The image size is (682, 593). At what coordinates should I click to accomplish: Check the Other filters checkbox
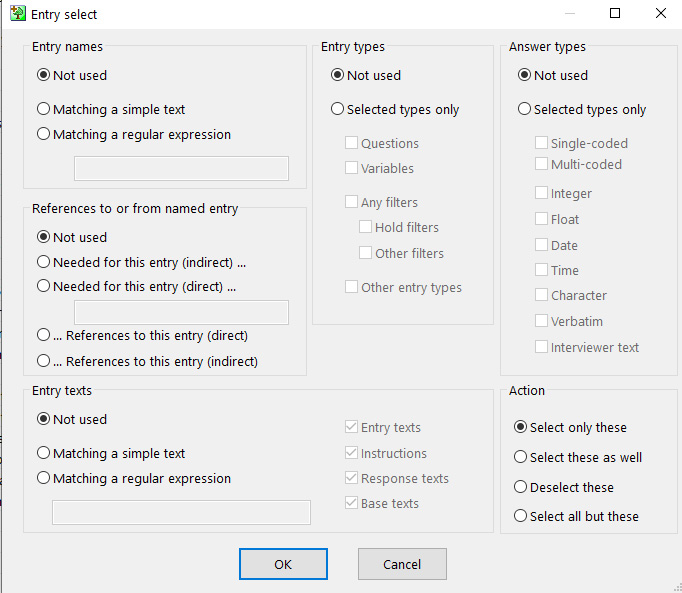point(365,253)
